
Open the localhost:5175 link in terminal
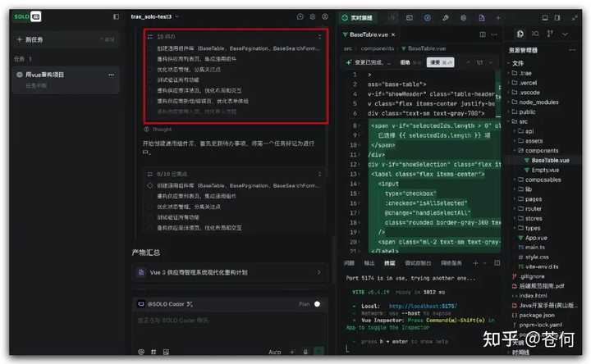[422, 305]
